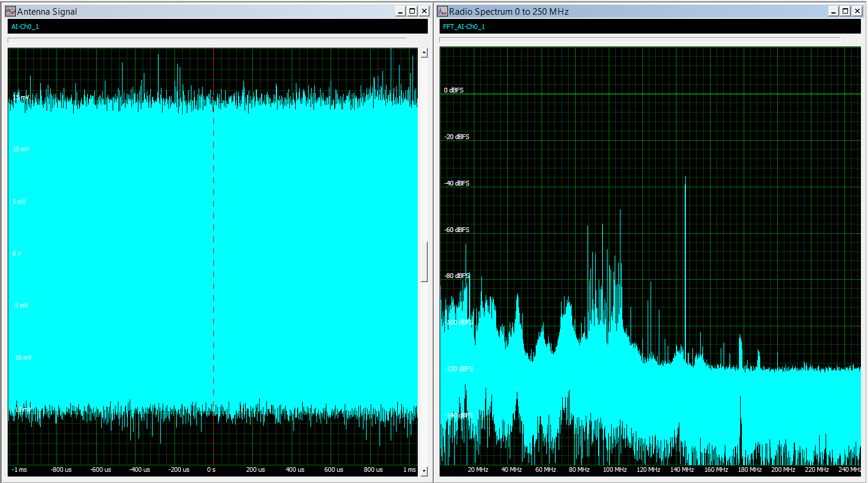The height and width of the screenshot is (483, 868).
Task: Click the -10 mV amplitude label
Action: point(22,358)
